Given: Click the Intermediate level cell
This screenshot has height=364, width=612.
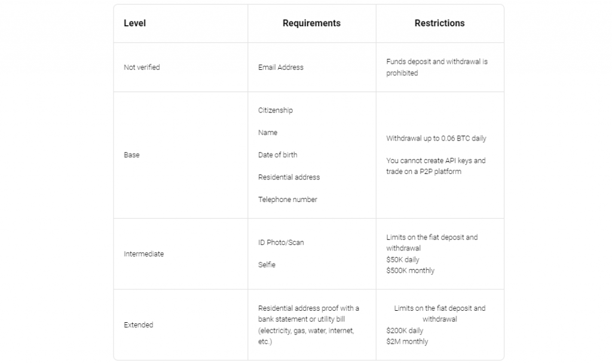Looking at the screenshot, I should point(143,254).
